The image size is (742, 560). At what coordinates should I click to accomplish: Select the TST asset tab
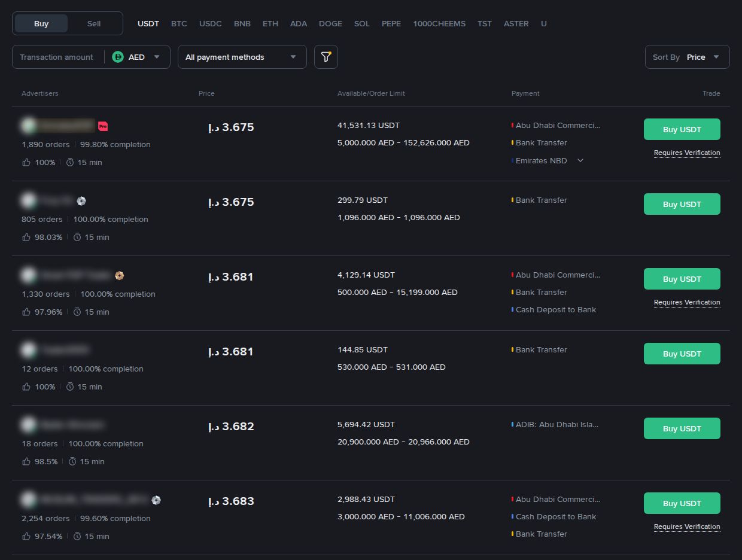pos(485,23)
